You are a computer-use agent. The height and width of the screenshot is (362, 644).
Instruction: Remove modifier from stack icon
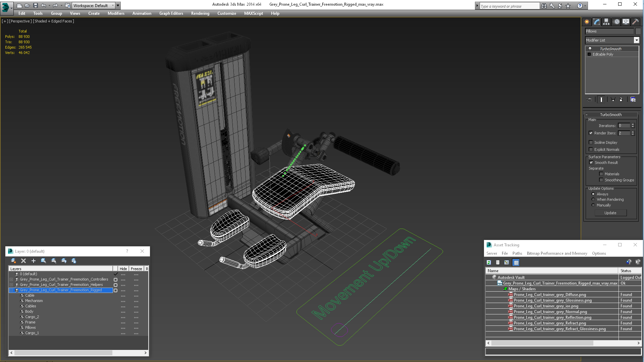[x=621, y=100]
